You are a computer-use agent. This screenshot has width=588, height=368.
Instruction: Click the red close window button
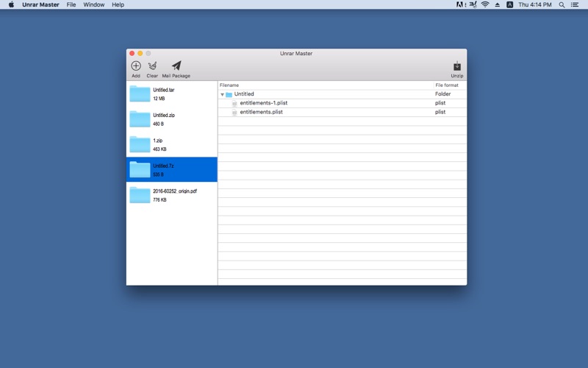click(132, 53)
